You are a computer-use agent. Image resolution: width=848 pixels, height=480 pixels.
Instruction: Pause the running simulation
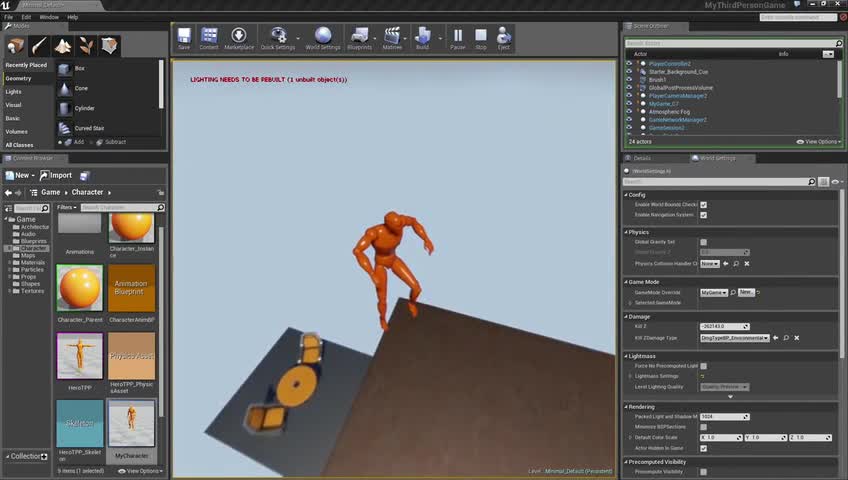pos(458,39)
